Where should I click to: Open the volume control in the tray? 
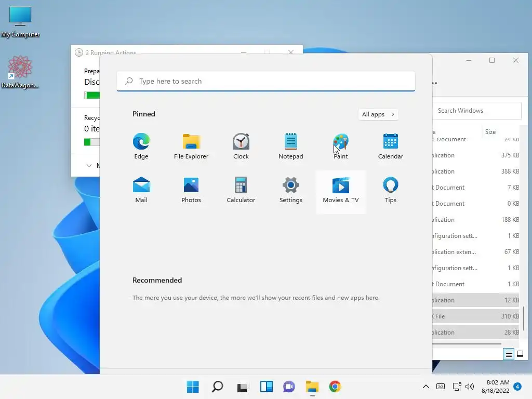[x=470, y=387]
